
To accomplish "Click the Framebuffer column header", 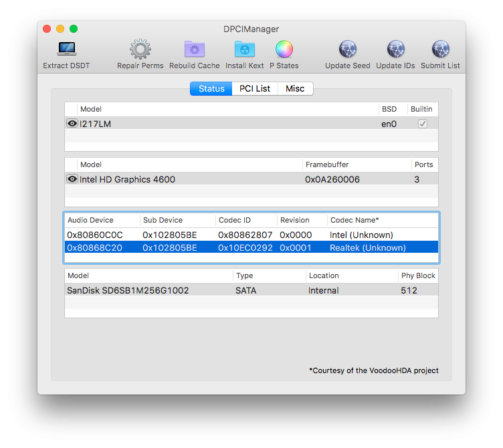I will (x=356, y=164).
